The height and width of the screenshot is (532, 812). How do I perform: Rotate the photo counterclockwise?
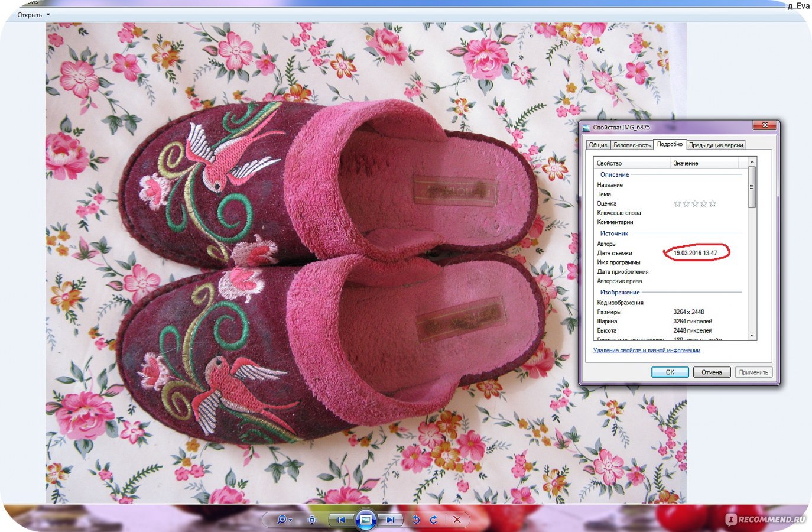pos(416,520)
